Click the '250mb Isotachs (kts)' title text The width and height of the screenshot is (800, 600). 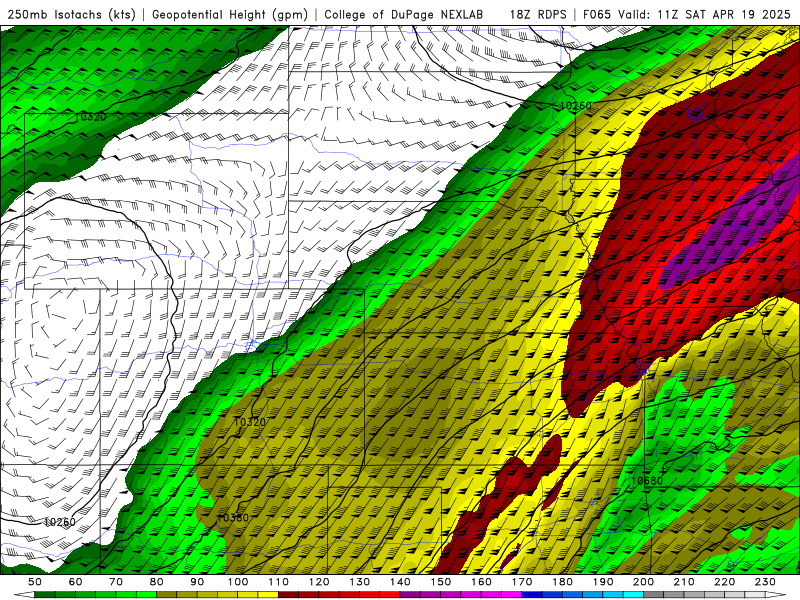coord(71,14)
